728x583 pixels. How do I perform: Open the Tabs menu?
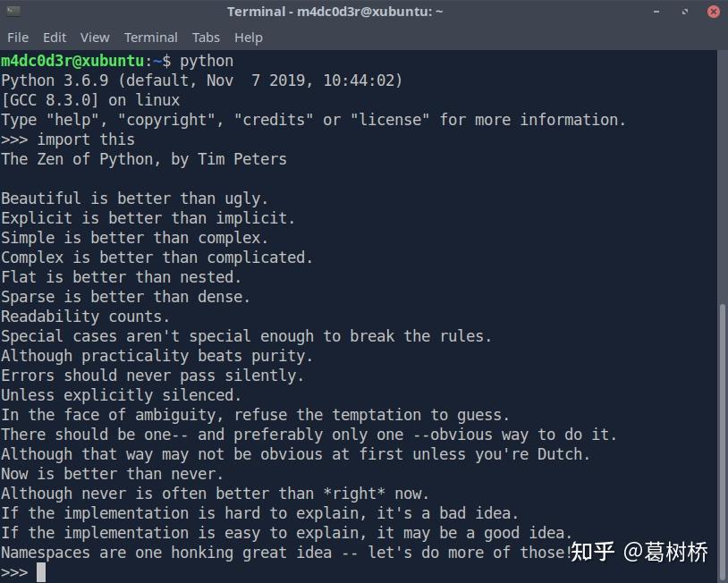coord(206,38)
